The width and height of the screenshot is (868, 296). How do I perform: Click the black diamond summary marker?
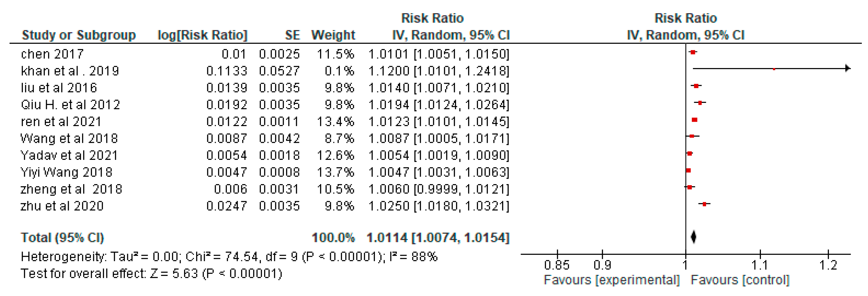point(693,237)
